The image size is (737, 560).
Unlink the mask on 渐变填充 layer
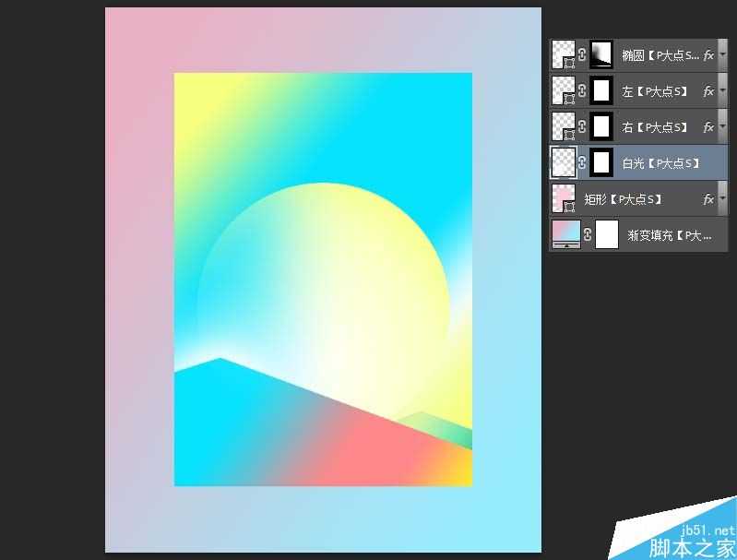click(586, 234)
